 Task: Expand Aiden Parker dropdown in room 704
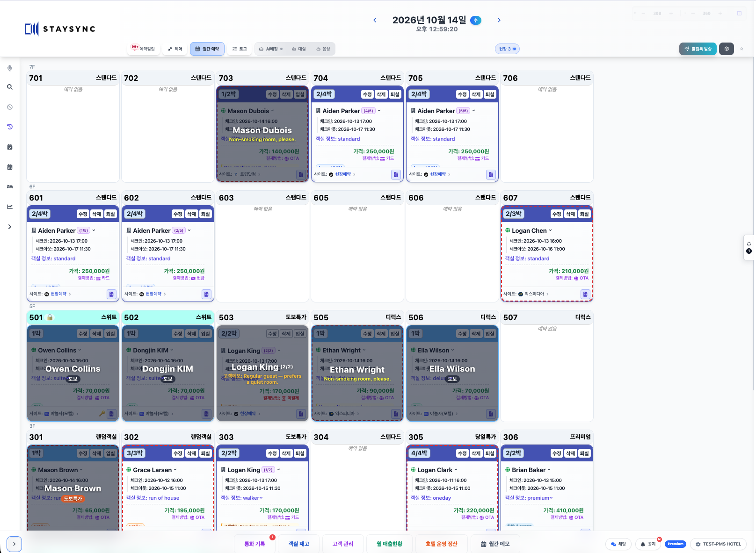[x=379, y=111]
